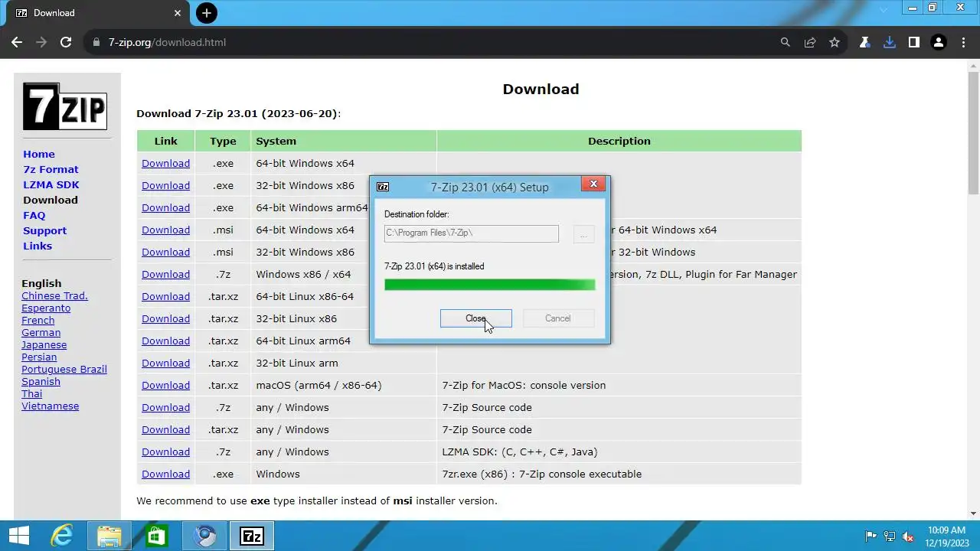The width and height of the screenshot is (980, 551).
Task: Open the Links sidebar link
Action: (x=38, y=246)
